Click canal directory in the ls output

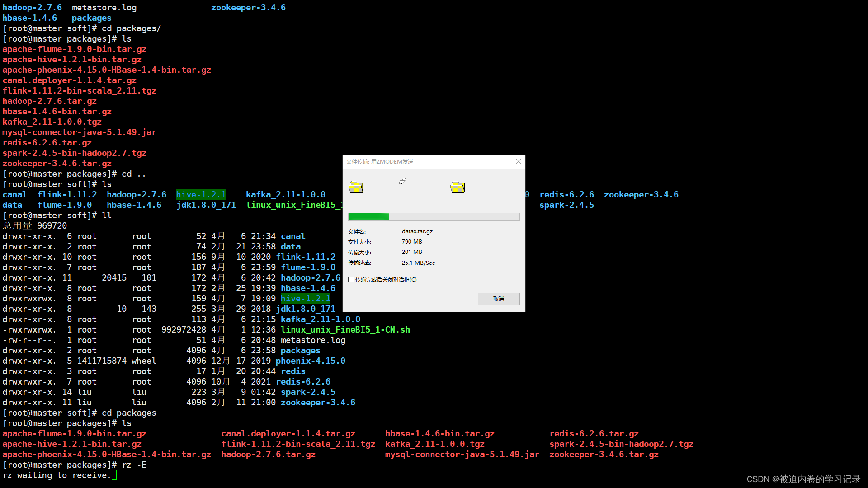click(x=14, y=195)
